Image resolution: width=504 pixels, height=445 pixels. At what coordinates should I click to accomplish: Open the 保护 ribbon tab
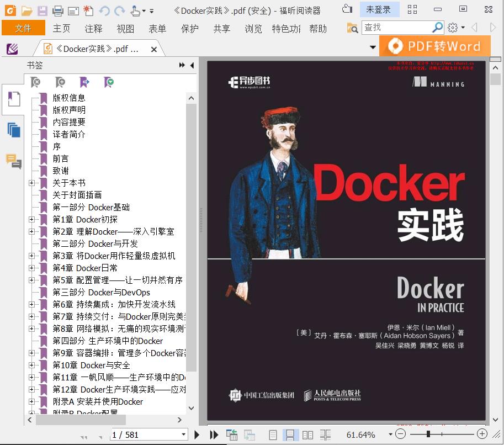[x=190, y=29]
